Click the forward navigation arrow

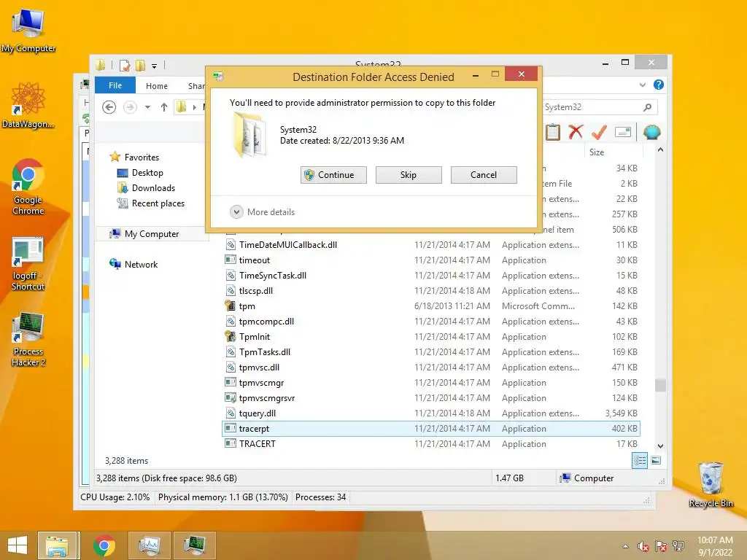click(x=130, y=107)
